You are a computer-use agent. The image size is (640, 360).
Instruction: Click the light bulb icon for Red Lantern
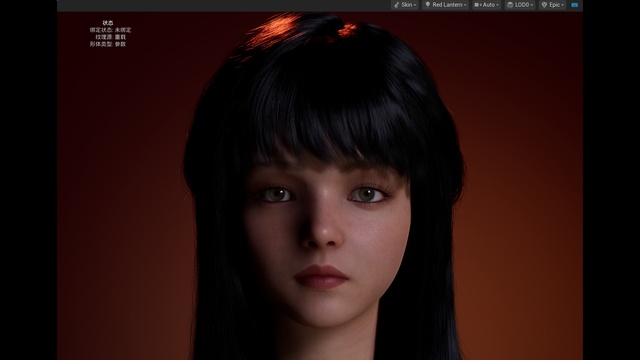pyautogui.click(x=427, y=4)
